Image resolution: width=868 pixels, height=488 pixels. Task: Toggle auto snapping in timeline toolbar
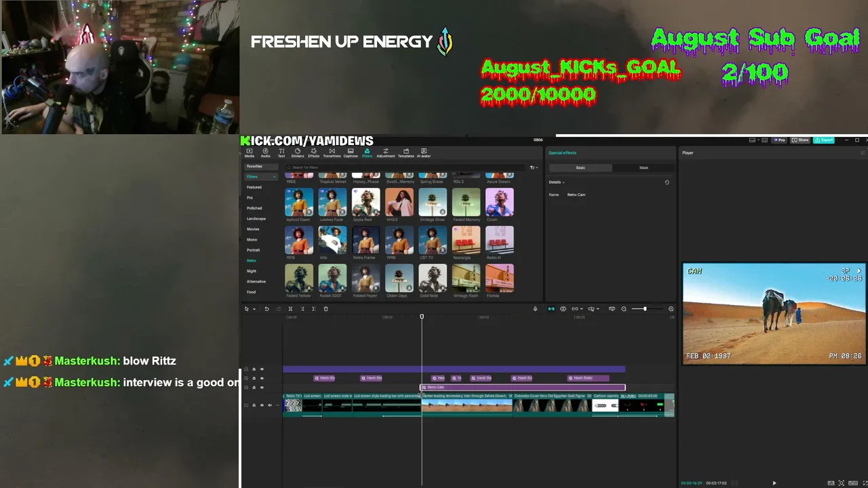pos(563,309)
